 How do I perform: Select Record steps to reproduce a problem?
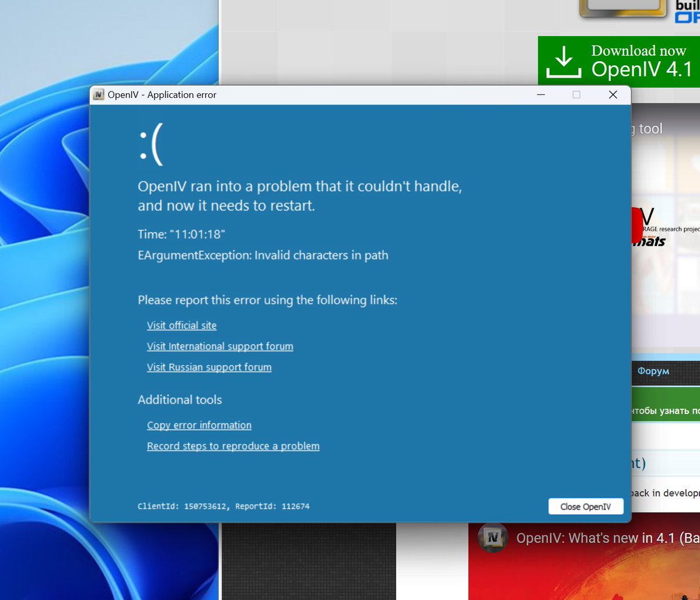coord(233,446)
